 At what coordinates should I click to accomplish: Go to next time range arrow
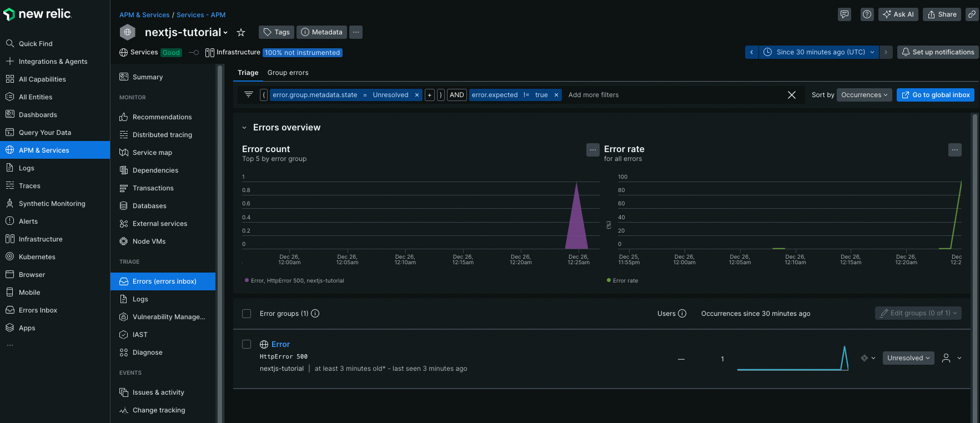click(x=886, y=52)
